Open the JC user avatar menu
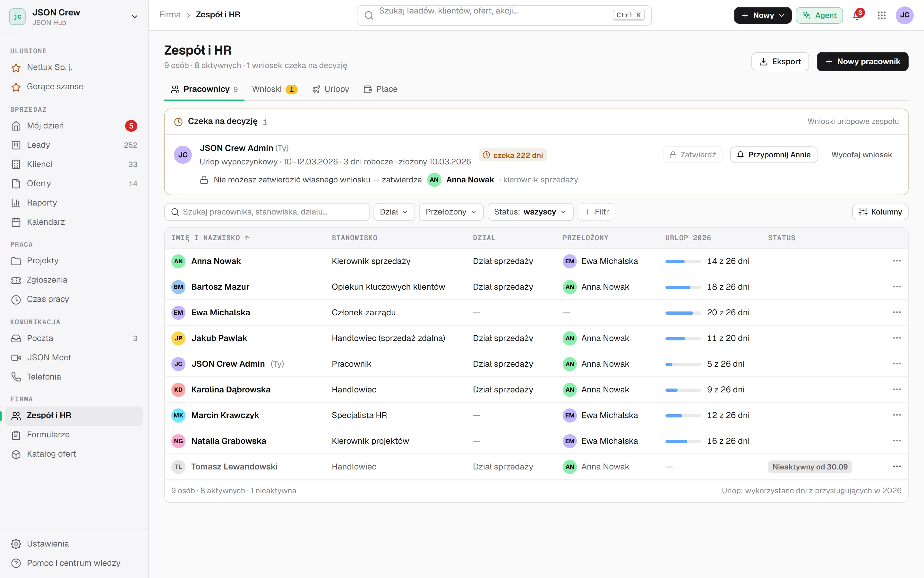924x578 pixels. 904,15
